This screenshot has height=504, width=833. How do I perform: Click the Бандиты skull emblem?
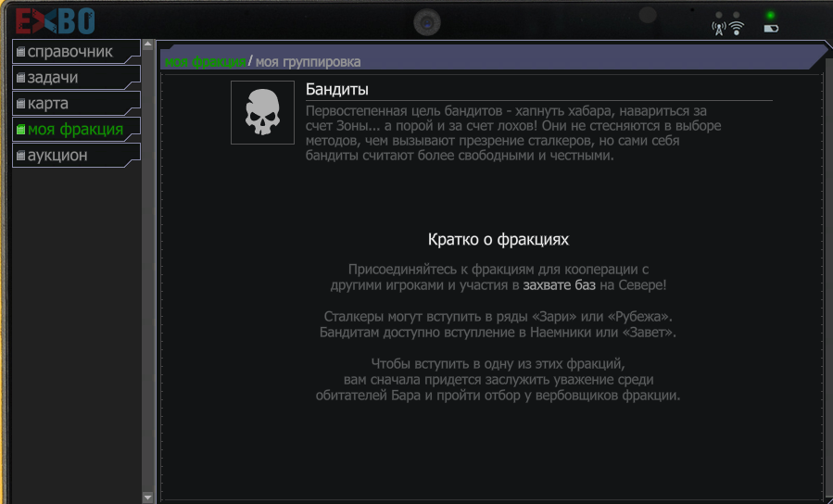pyautogui.click(x=262, y=112)
